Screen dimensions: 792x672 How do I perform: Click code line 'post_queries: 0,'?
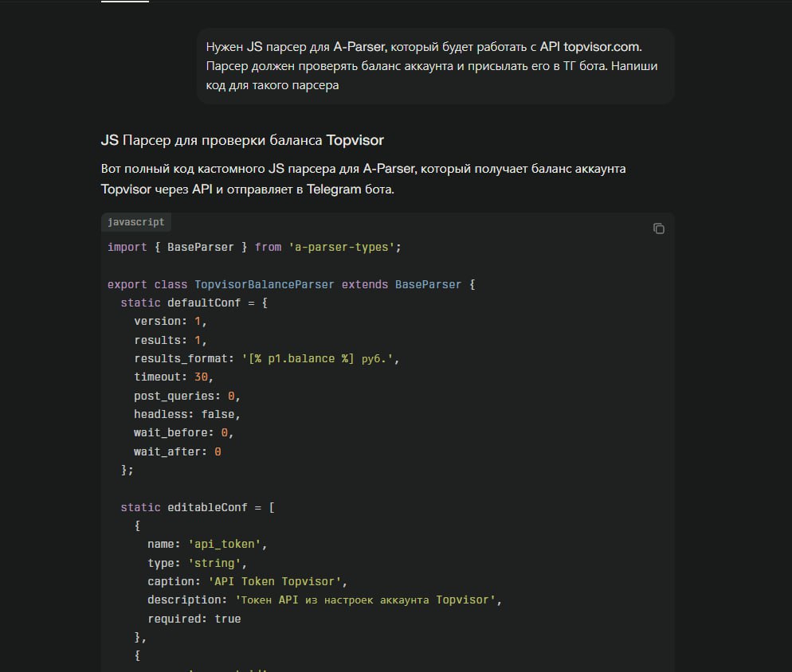coord(187,396)
